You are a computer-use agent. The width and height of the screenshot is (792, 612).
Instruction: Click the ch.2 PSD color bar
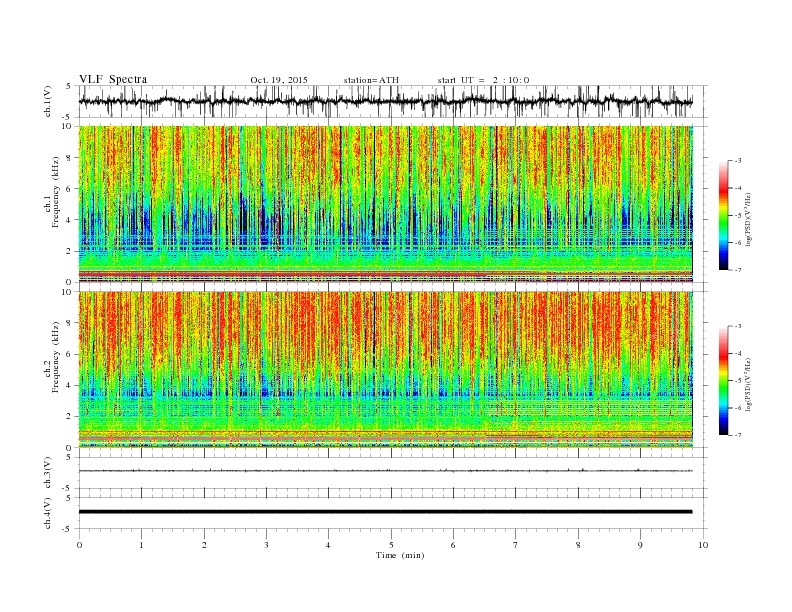(724, 380)
